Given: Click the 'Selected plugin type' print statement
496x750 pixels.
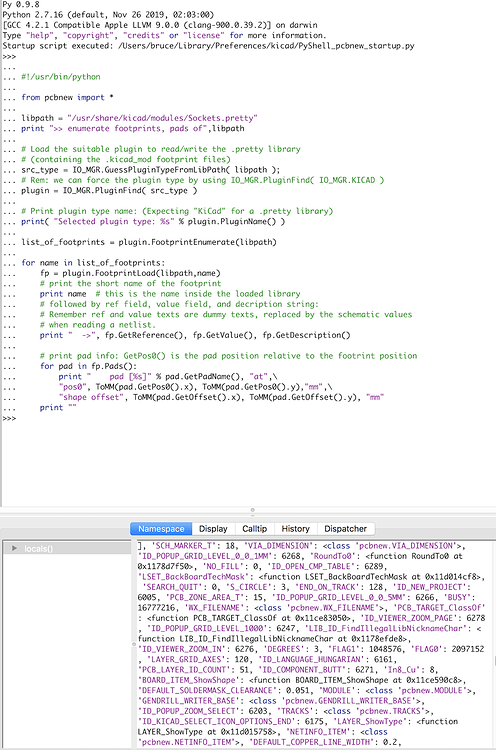Looking at the screenshot, I should click(x=153, y=221).
